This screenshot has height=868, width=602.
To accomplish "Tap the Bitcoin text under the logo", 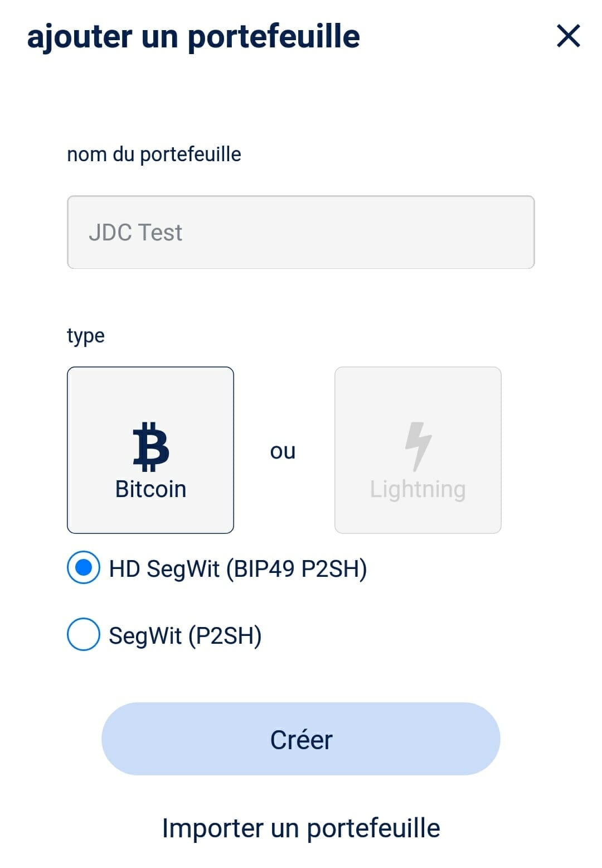I will coord(151,489).
